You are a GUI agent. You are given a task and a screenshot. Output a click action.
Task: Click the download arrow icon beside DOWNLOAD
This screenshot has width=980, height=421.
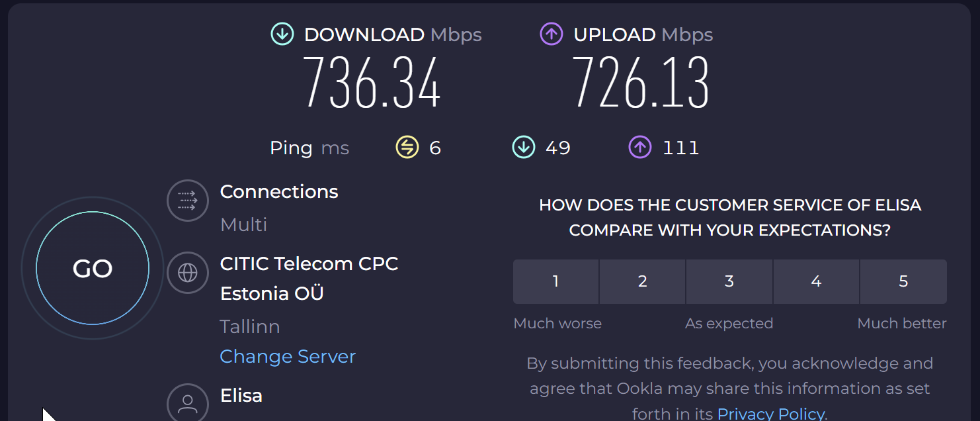(x=282, y=34)
